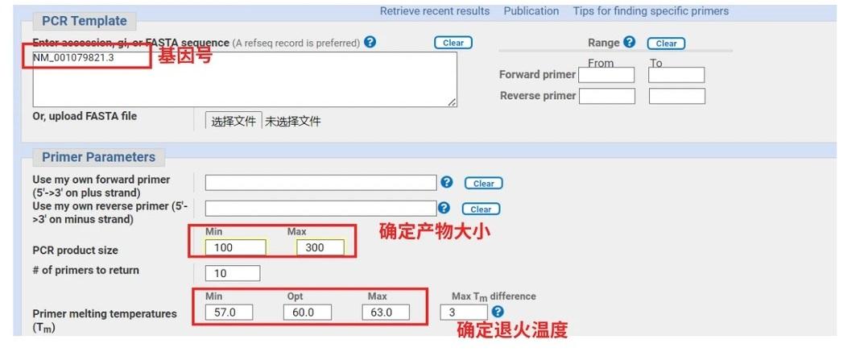Screen dimensions: 868x352
Task: Open the Publication link
Action: pyautogui.click(x=531, y=11)
